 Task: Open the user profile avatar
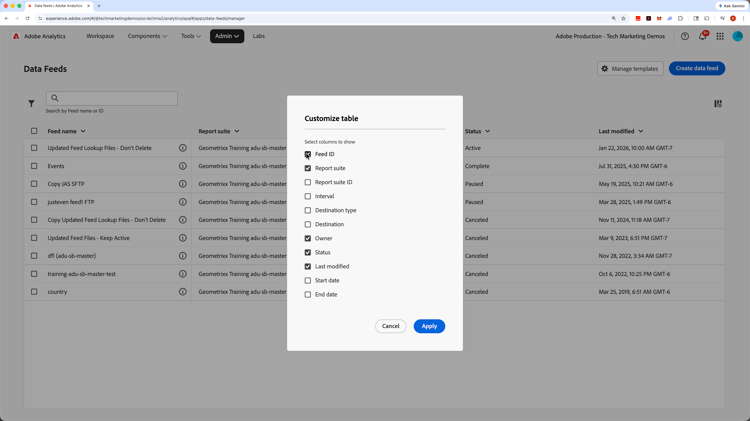point(738,36)
